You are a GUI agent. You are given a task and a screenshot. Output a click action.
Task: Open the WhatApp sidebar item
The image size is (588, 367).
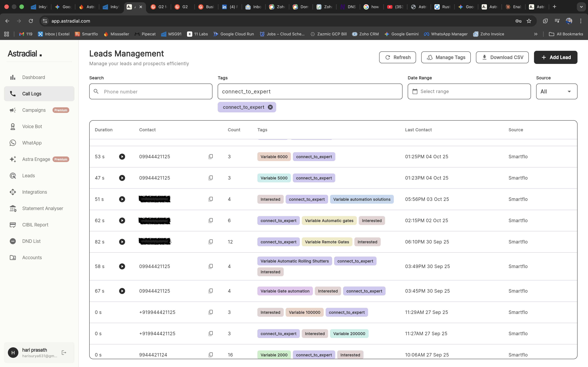point(32,143)
